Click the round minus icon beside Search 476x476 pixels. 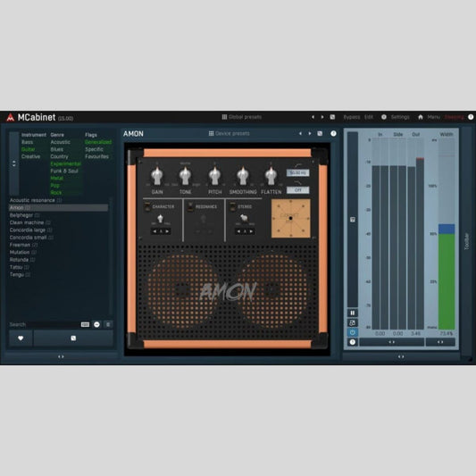[x=96, y=324]
